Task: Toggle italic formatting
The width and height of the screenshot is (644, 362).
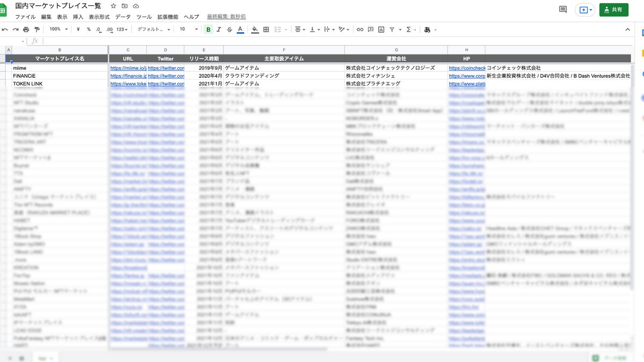Action: (x=219, y=29)
